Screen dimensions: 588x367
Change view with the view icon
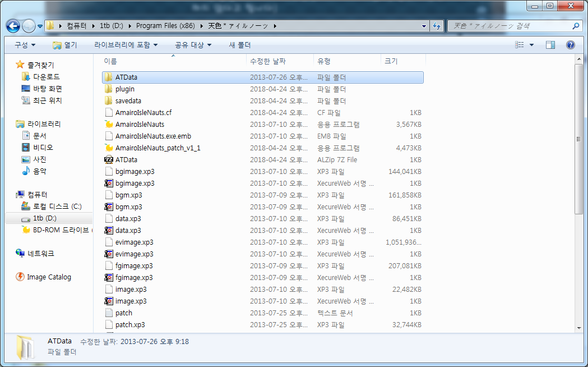pyautogui.click(x=520, y=45)
